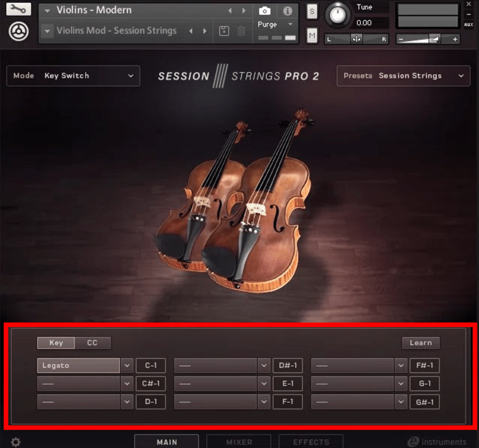
Task: Click the Learn button
Action: pyautogui.click(x=421, y=342)
